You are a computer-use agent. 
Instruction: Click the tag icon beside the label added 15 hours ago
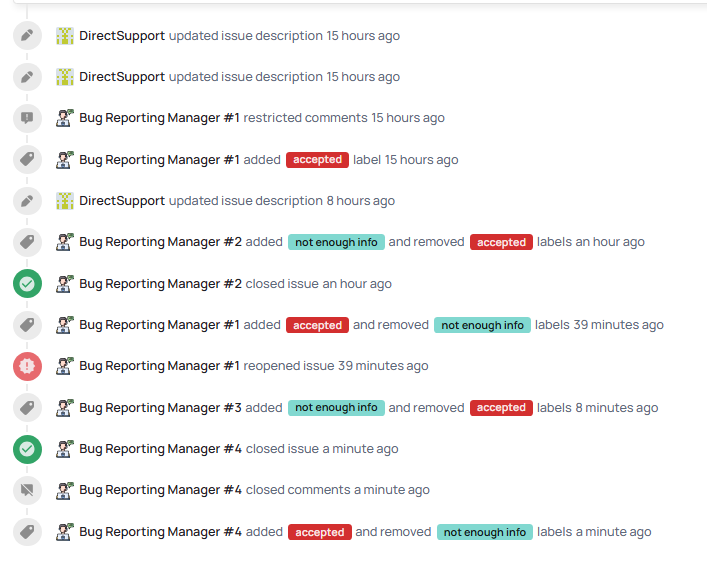[x=27, y=160]
